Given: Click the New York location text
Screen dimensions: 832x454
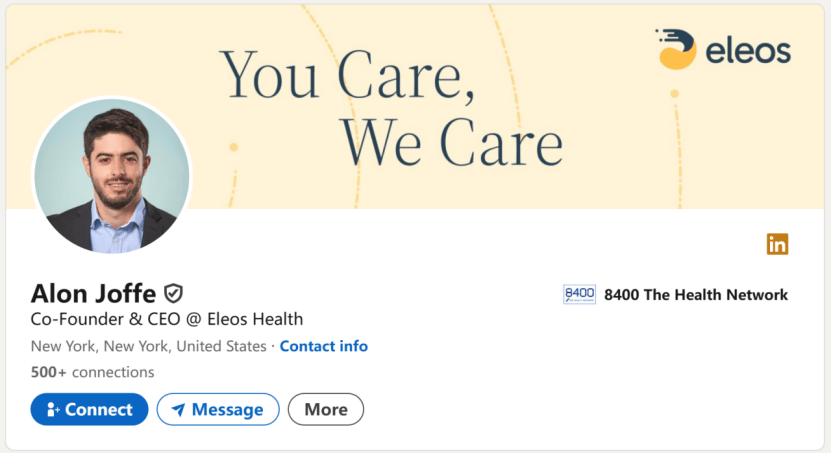Looking at the screenshot, I should pyautogui.click(x=148, y=346).
